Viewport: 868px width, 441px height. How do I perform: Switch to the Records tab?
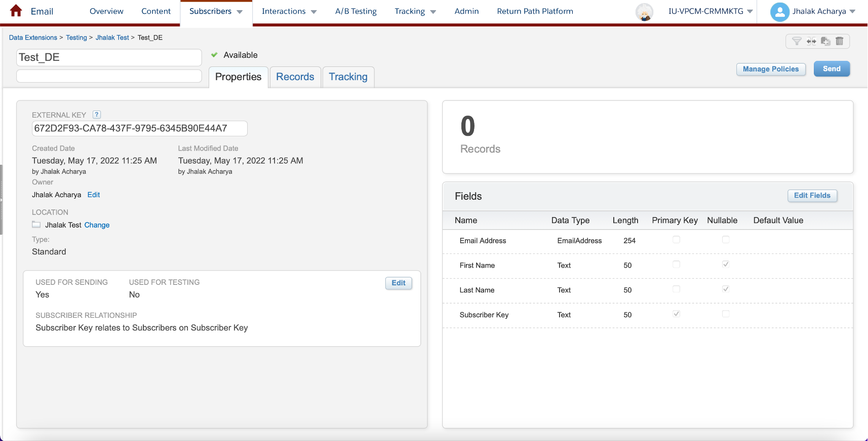295,77
